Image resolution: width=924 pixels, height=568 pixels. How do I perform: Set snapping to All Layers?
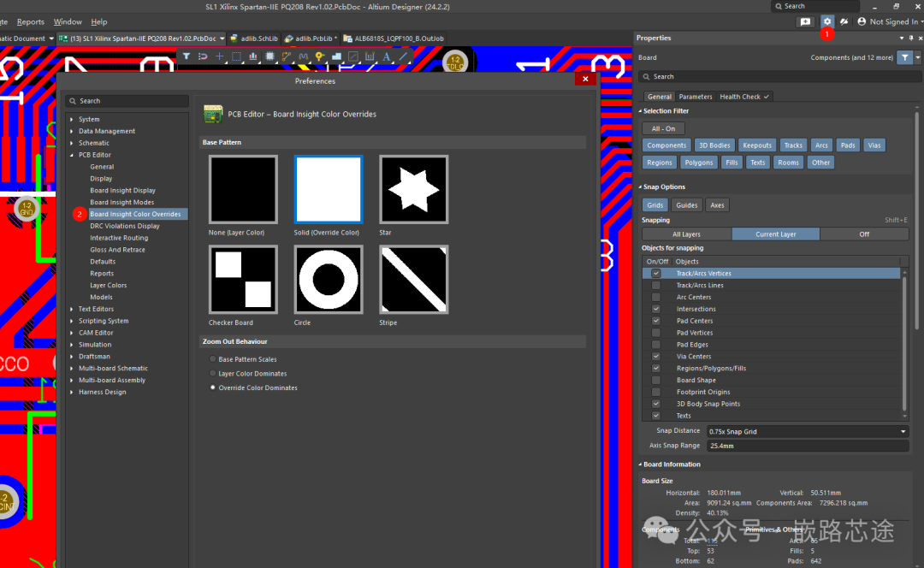[686, 234]
